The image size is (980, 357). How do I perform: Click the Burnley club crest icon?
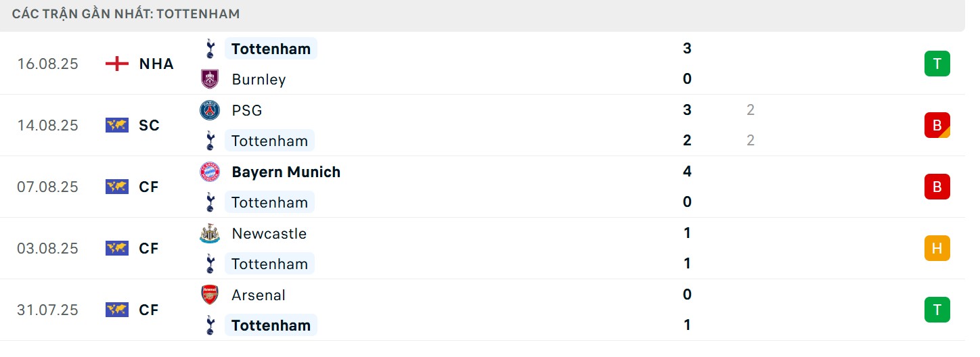coord(210,79)
